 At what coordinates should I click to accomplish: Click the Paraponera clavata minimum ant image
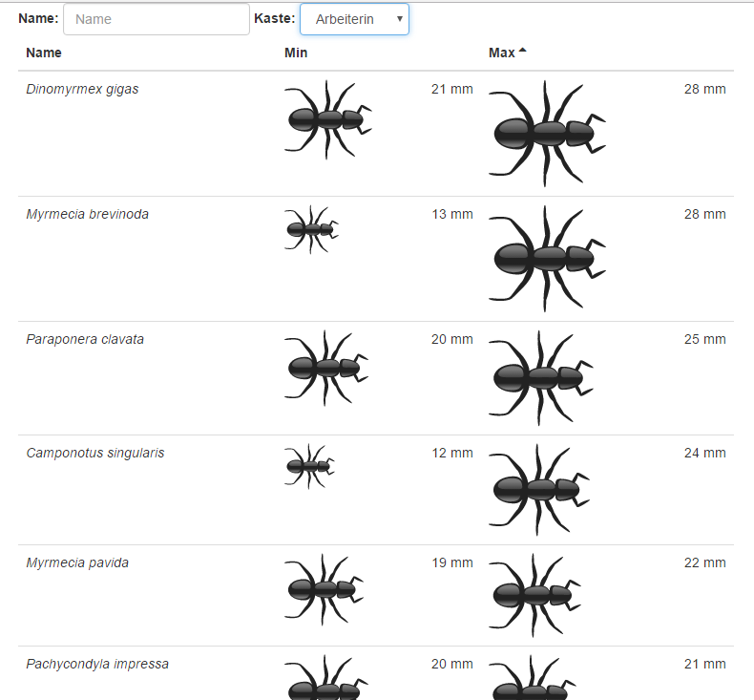pyautogui.click(x=326, y=368)
